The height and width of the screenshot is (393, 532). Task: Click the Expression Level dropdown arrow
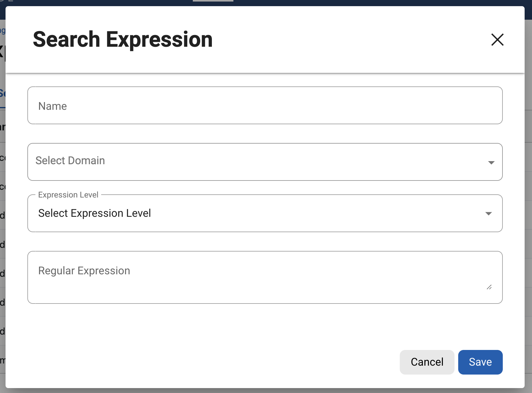[488, 213]
